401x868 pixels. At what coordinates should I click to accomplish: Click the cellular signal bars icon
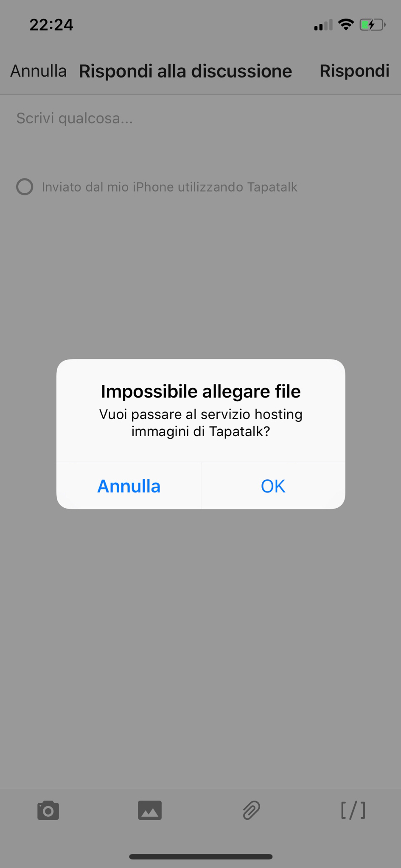[x=323, y=25]
